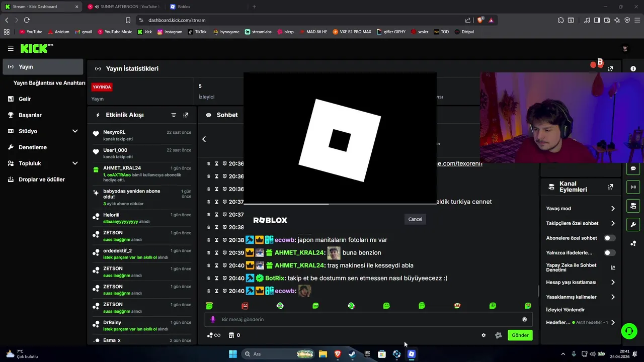Open the shop icon below message box
This screenshot has height=362, width=644.
click(x=231, y=335)
